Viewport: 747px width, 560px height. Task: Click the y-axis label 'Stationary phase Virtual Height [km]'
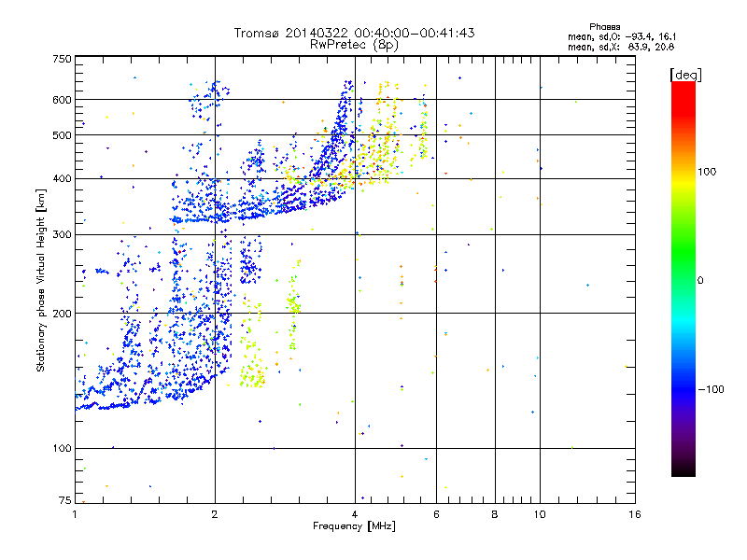point(40,280)
